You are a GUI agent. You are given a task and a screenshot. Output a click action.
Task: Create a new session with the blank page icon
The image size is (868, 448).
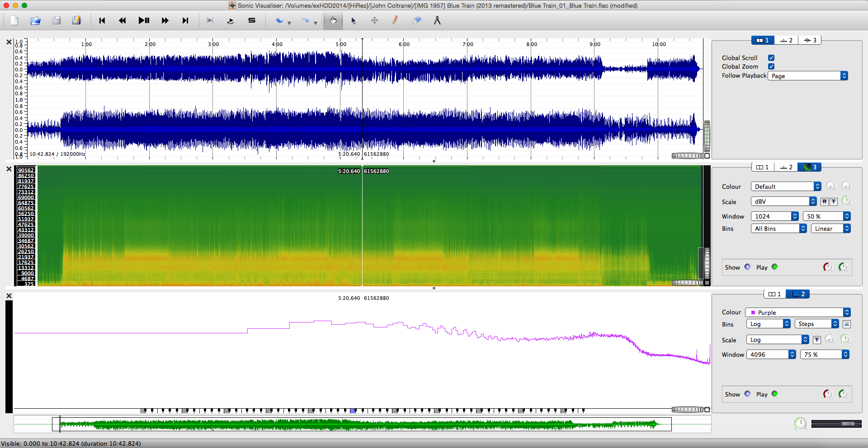pos(14,20)
